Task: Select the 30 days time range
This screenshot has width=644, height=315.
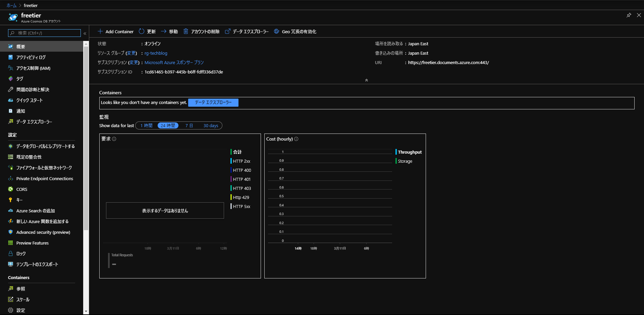Action: click(x=211, y=125)
